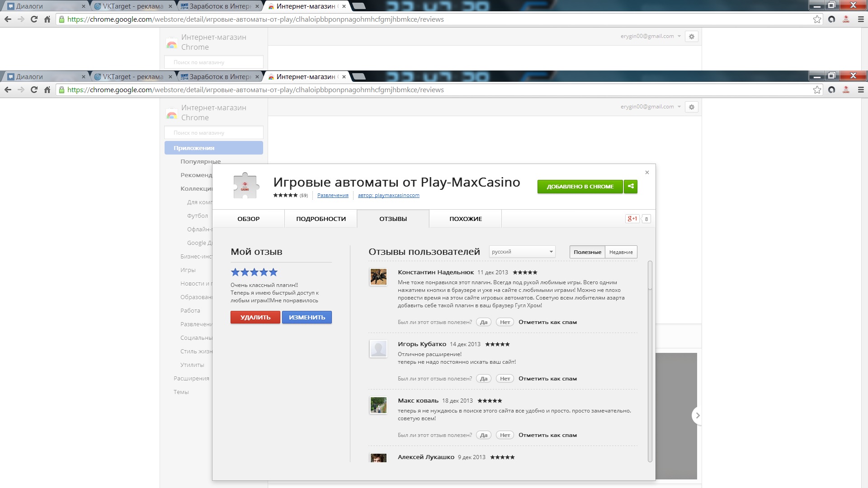Image resolution: width=868 pixels, height=488 pixels.
Task: Delete my review with УДАЛИТЬ
Action: click(255, 317)
